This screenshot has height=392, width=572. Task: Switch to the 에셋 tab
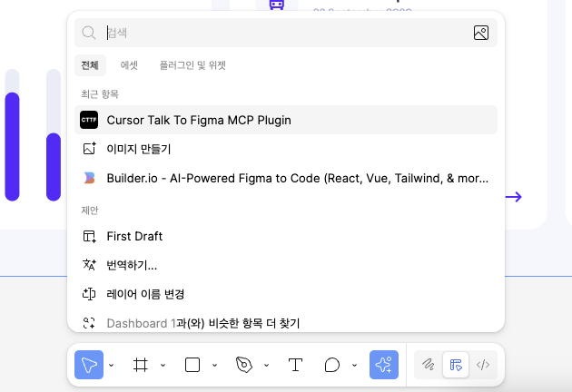point(129,65)
